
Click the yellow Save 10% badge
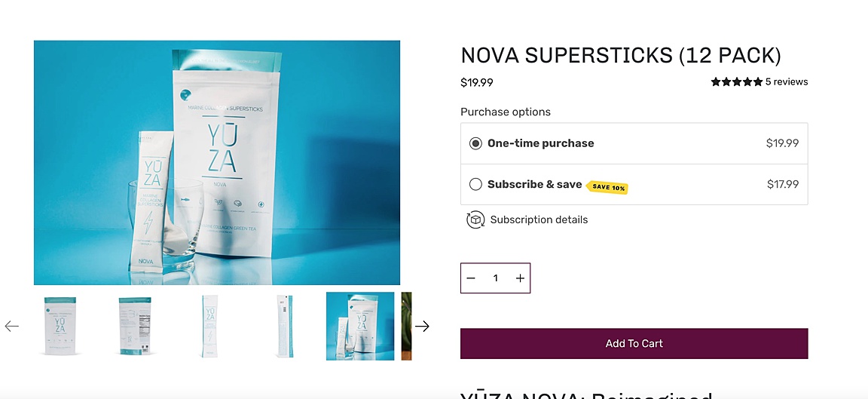[607, 187]
